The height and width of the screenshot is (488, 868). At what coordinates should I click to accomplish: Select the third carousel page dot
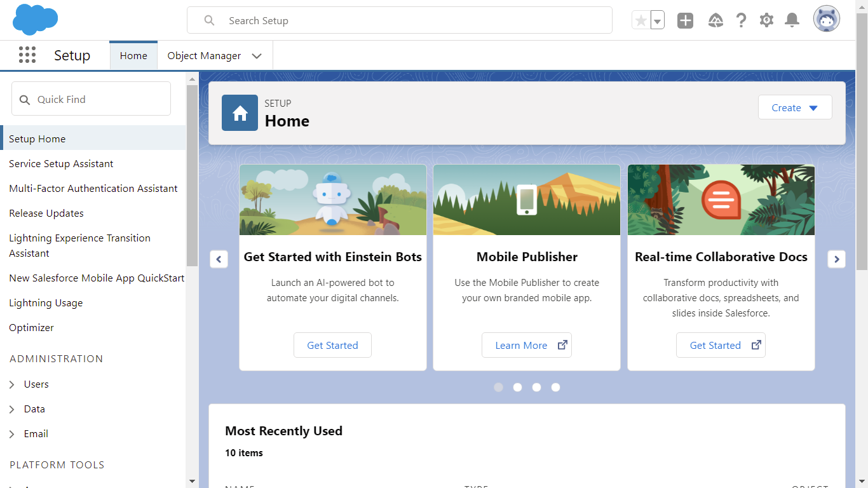point(537,387)
